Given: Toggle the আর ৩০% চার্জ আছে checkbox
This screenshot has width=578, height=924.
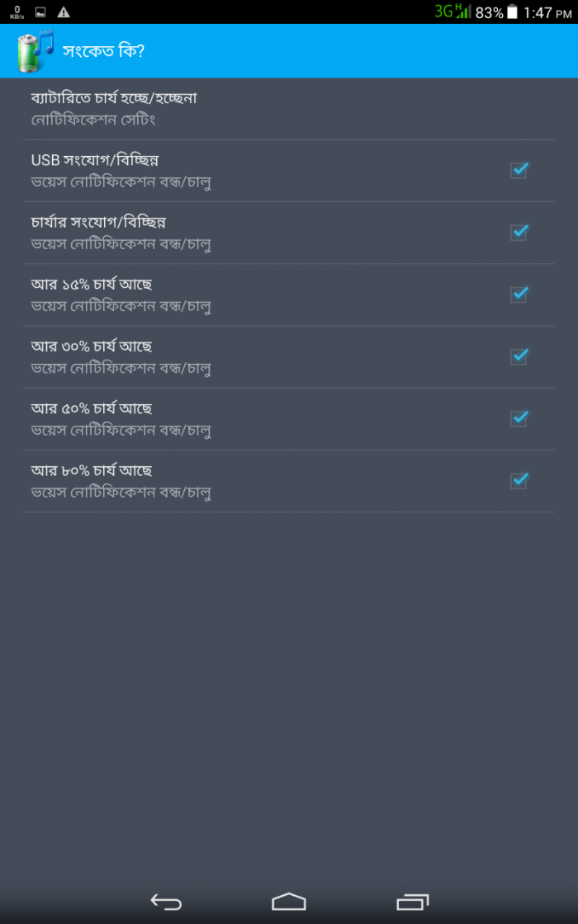Looking at the screenshot, I should click(x=519, y=356).
